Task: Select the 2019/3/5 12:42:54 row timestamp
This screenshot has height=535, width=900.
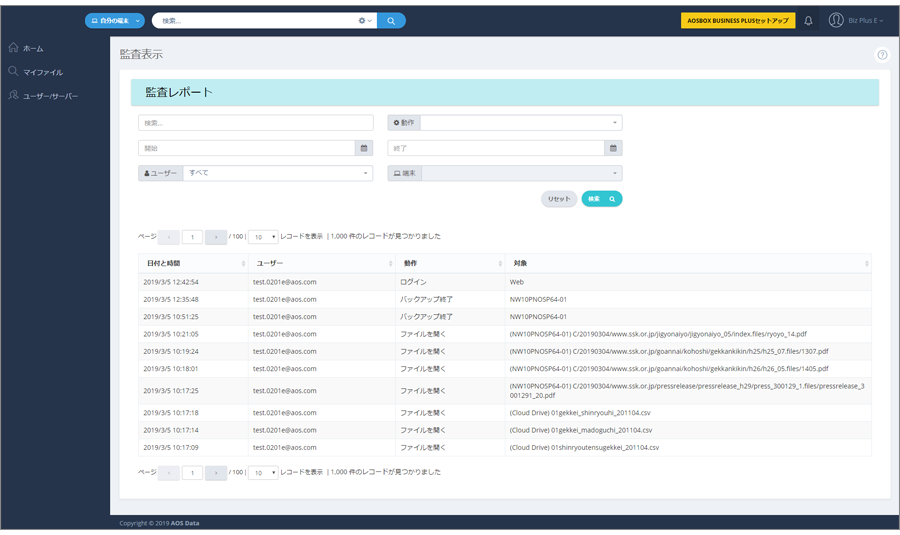Action: tap(171, 282)
